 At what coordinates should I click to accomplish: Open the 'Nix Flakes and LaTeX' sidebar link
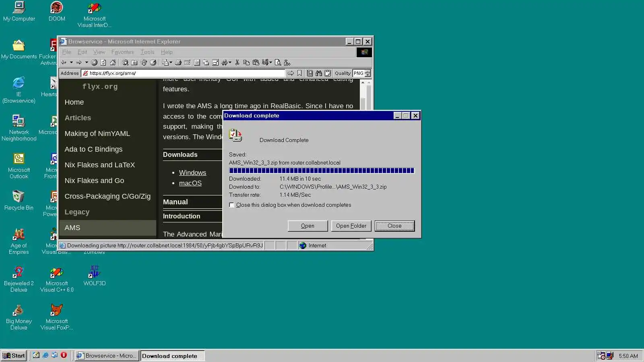point(100,165)
